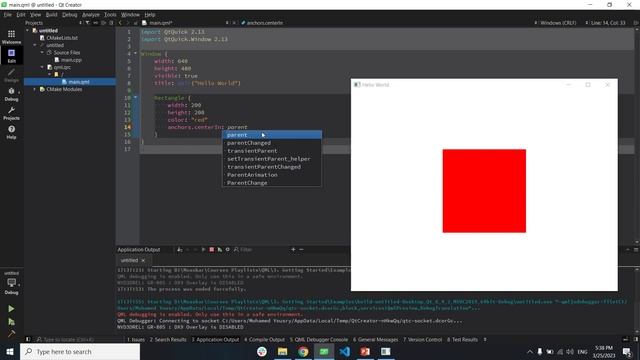
Task: Open the Help menu
Action: pos(150,14)
